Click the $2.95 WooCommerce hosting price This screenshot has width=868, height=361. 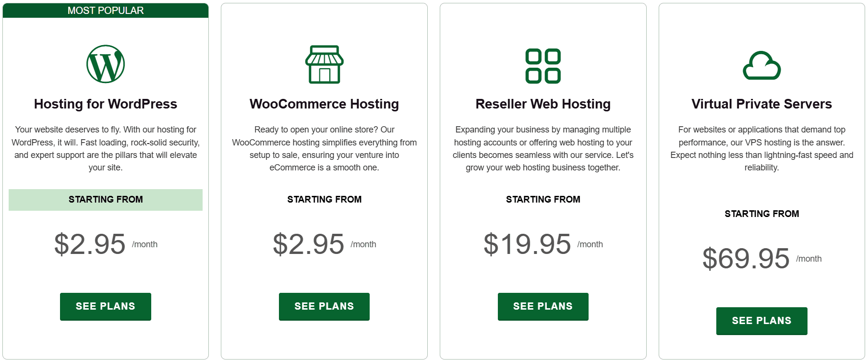click(309, 244)
